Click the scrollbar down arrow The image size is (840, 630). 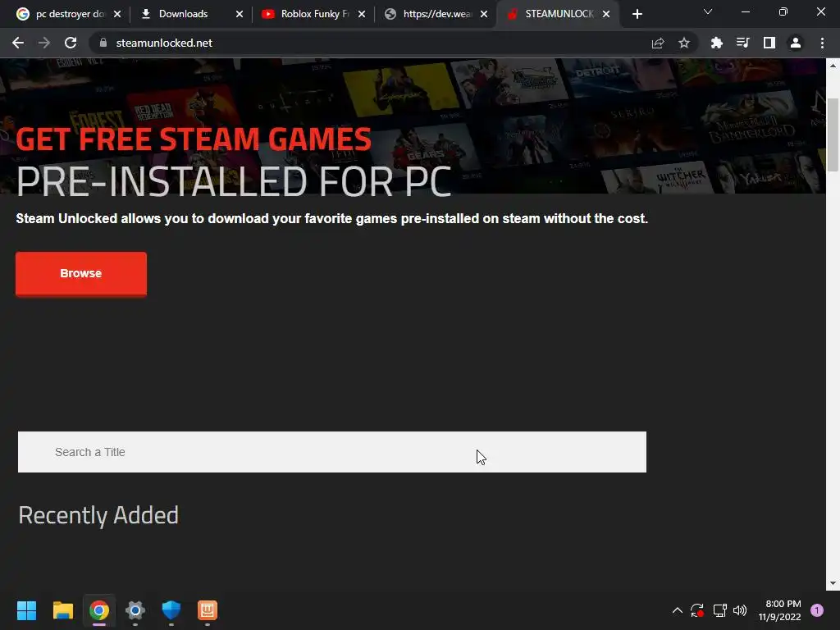(x=833, y=583)
